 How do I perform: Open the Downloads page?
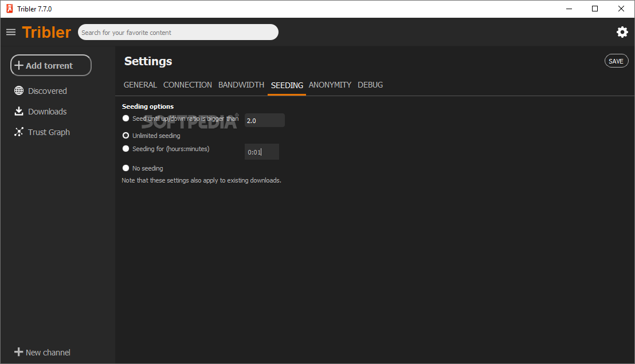click(x=48, y=112)
